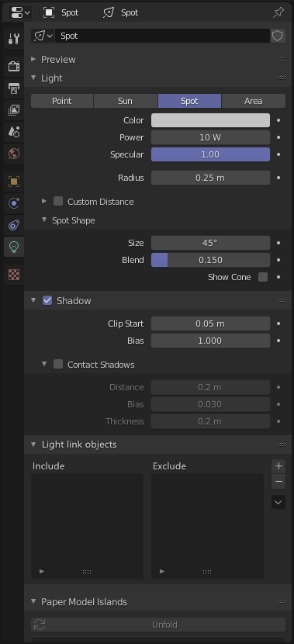
Task: Open the Object Data light properties tab
Action: [x=14, y=247]
